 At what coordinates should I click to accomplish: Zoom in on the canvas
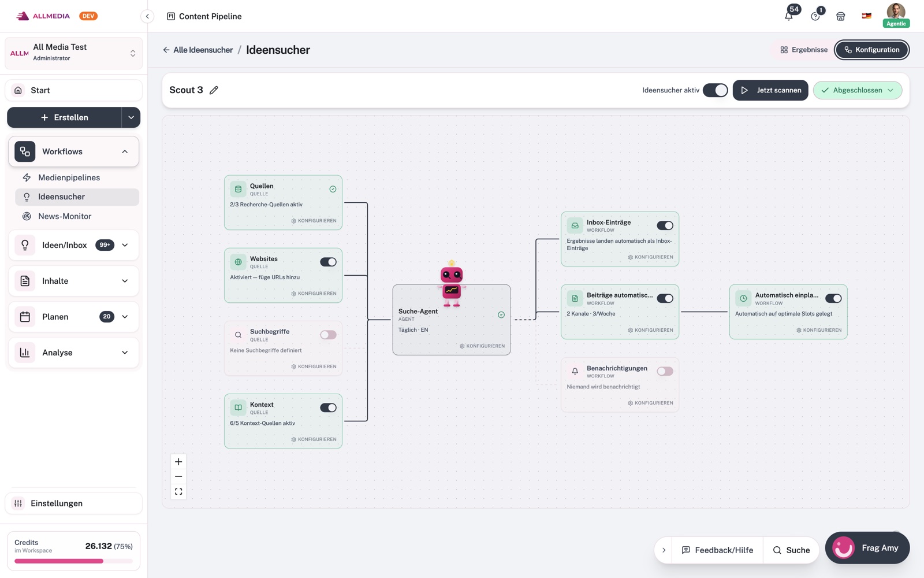178,462
